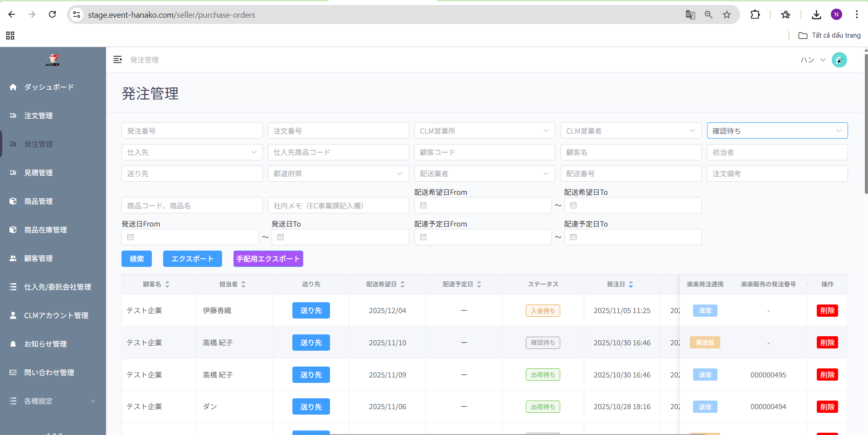The width and height of the screenshot is (868, 435).
Task: Go to 注文管理 in sidebar
Action: point(39,116)
